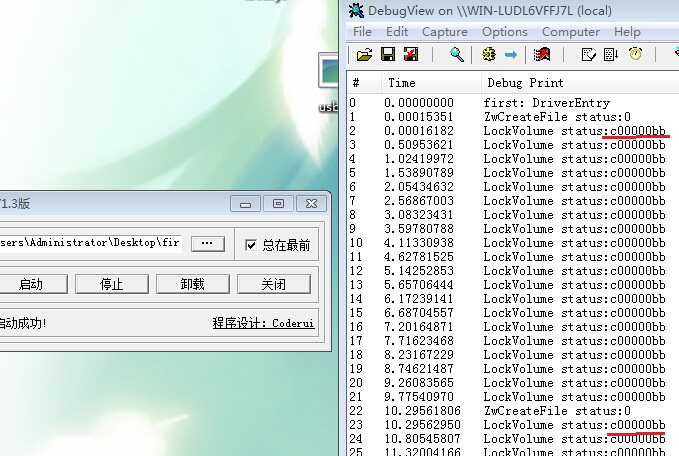The height and width of the screenshot is (456, 679).
Task: Open the File menu
Action: (x=362, y=32)
